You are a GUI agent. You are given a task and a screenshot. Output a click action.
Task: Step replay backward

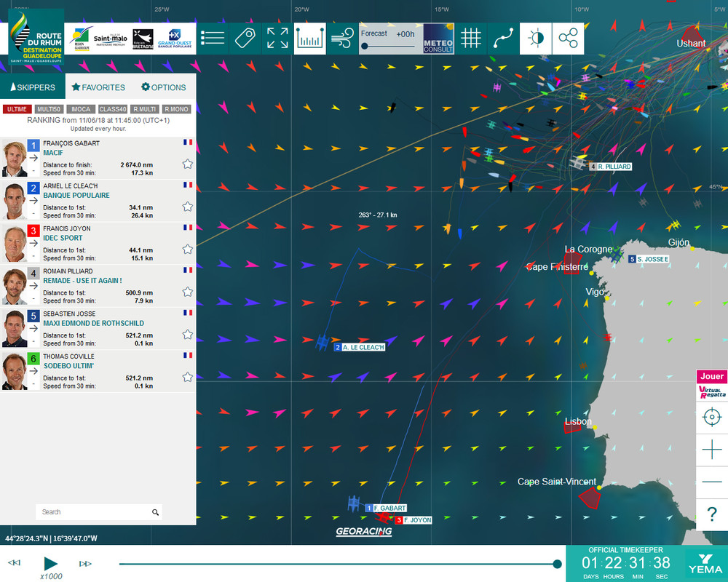15,563
